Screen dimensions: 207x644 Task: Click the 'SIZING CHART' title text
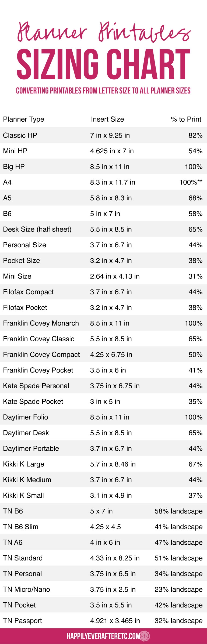click(103, 64)
